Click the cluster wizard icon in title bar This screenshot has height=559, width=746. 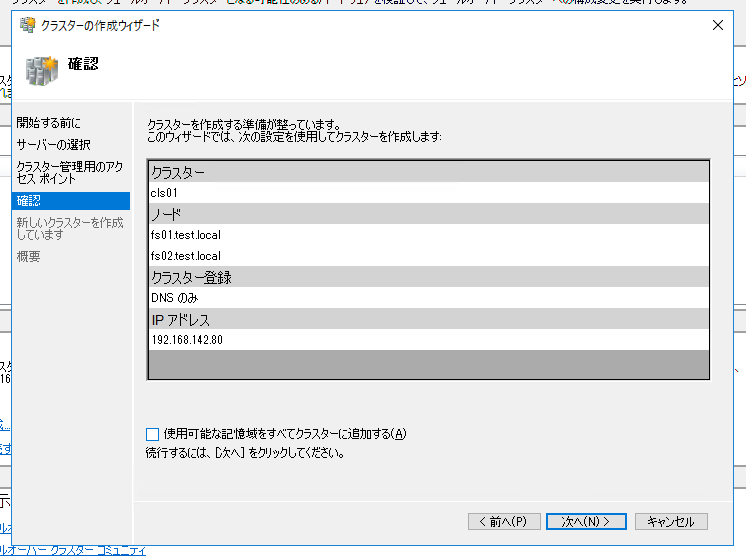pos(28,25)
